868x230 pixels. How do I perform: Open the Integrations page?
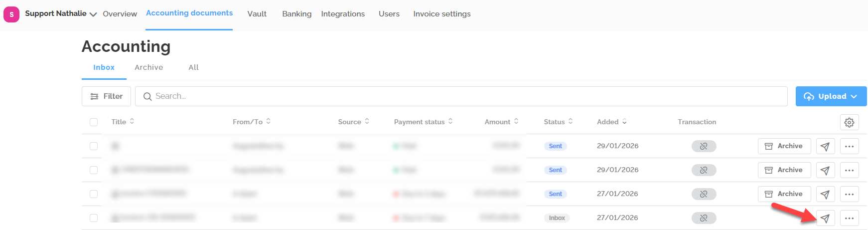pos(343,14)
